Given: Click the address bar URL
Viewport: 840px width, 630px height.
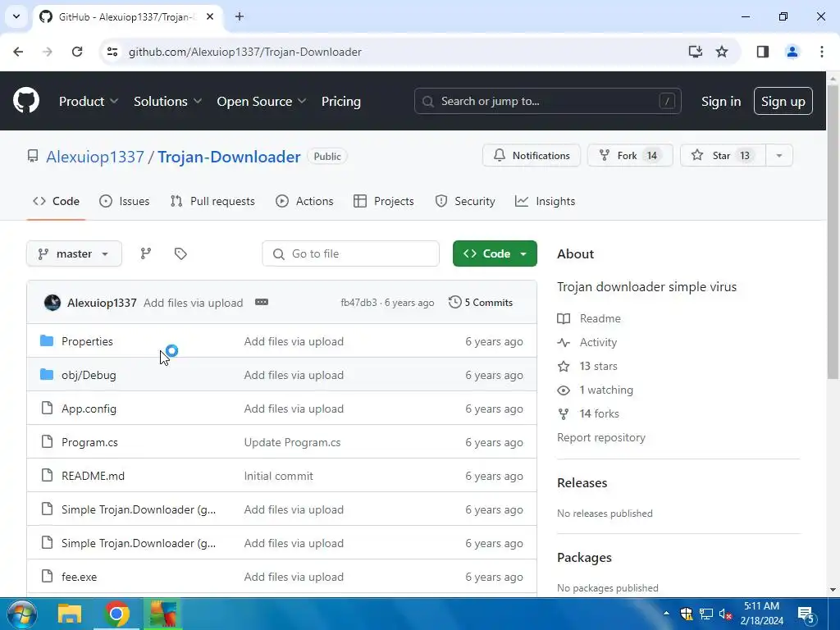Looking at the screenshot, I should pyautogui.click(x=245, y=52).
